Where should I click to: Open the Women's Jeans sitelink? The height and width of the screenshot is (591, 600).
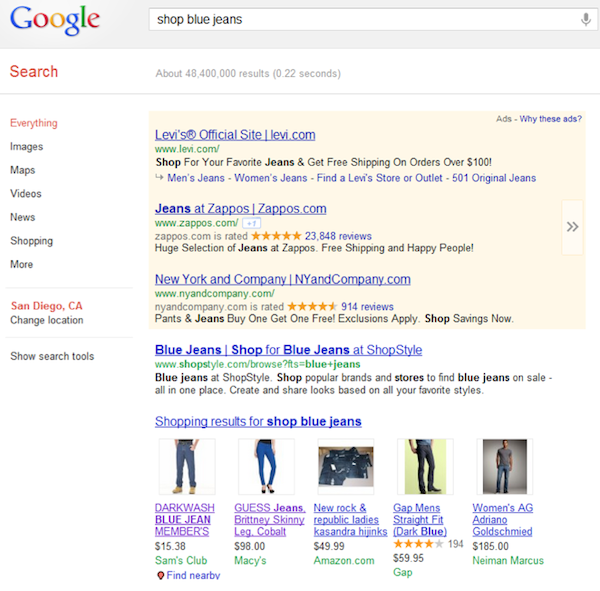[271, 178]
